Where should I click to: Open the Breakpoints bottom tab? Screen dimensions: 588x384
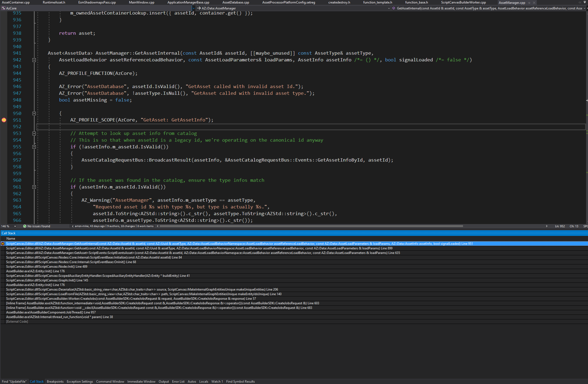[x=55, y=382]
